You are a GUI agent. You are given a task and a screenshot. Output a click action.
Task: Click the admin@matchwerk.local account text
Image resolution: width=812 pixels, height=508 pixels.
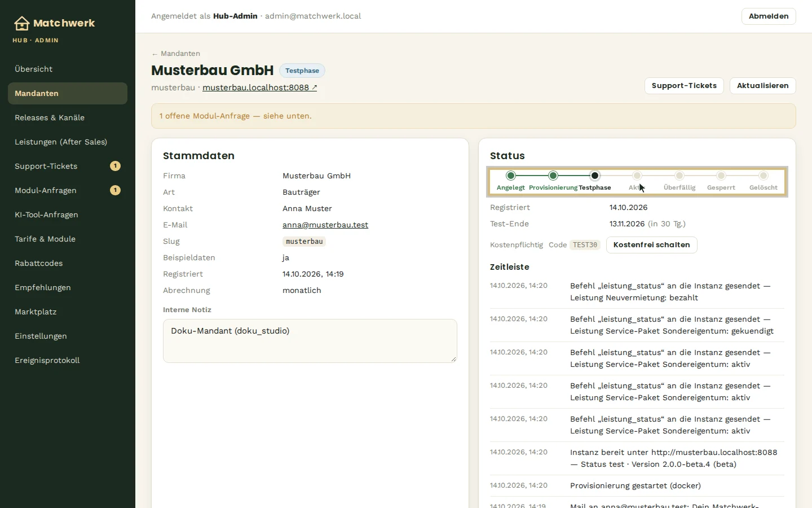pyautogui.click(x=313, y=16)
